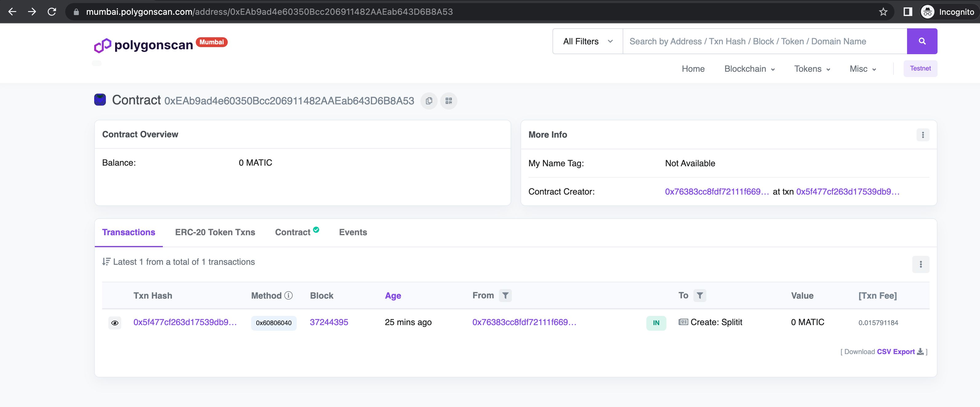Show the address QR code
Image resolution: width=980 pixels, height=407 pixels.
pos(448,101)
